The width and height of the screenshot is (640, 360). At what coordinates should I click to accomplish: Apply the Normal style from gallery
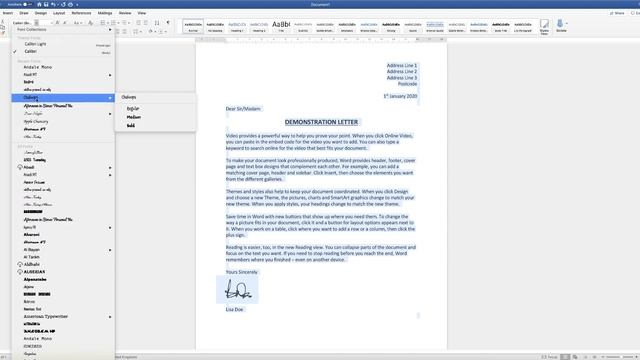tap(193, 27)
